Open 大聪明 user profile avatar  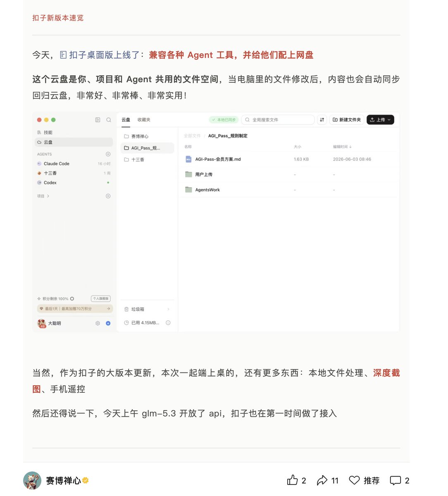click(x=41, y=323)
